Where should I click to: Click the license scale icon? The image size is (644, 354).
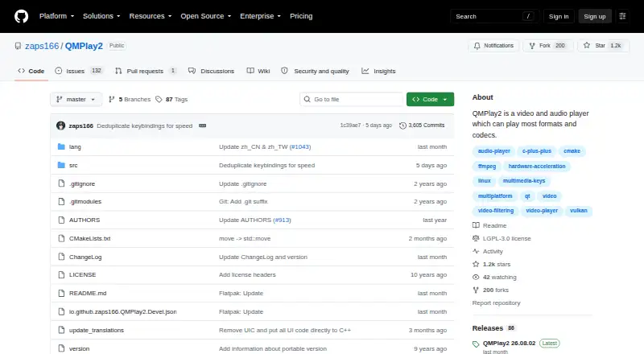(476, 238)
